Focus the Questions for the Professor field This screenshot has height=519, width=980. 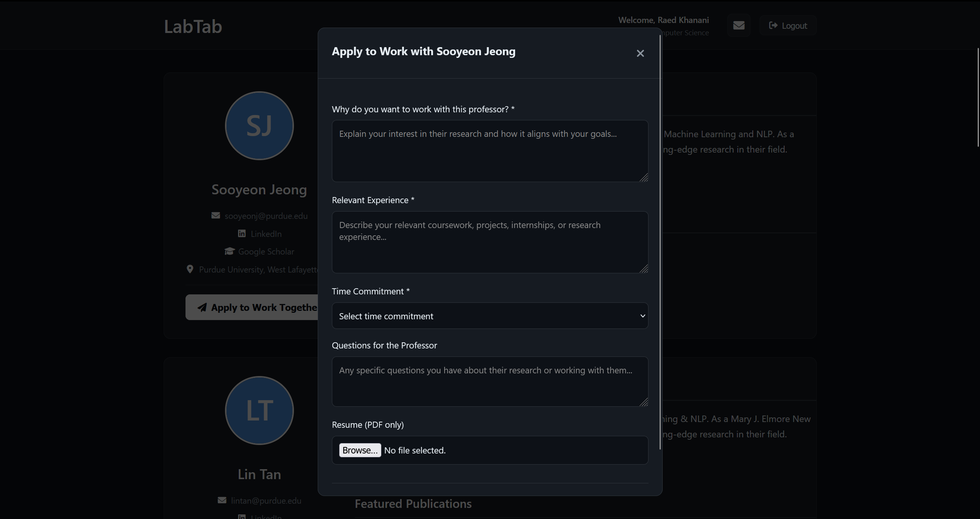pyautogui.click(x=489, y=381)
